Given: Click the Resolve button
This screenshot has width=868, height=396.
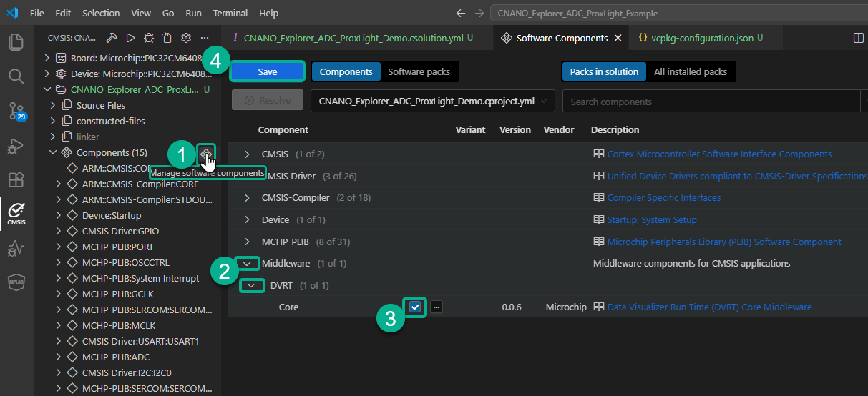Looking at the screenshot, I should point(268,101).
